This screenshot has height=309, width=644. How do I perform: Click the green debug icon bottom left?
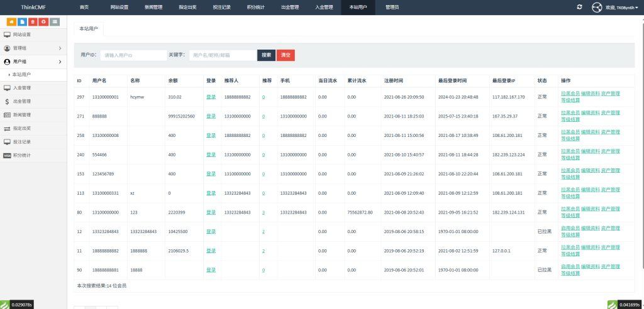[4, 305]
